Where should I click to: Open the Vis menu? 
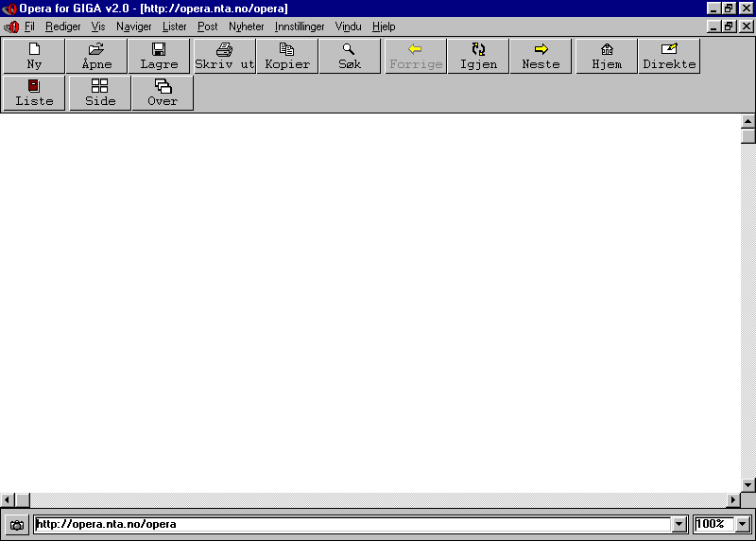[x=98, y=26]
